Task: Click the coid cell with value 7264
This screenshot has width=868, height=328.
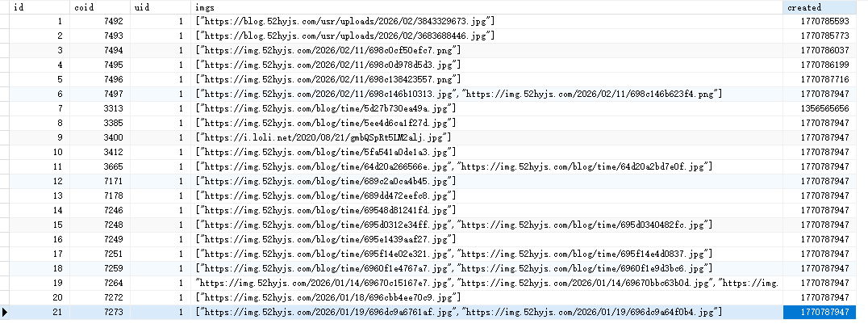Action: (100, 283)
